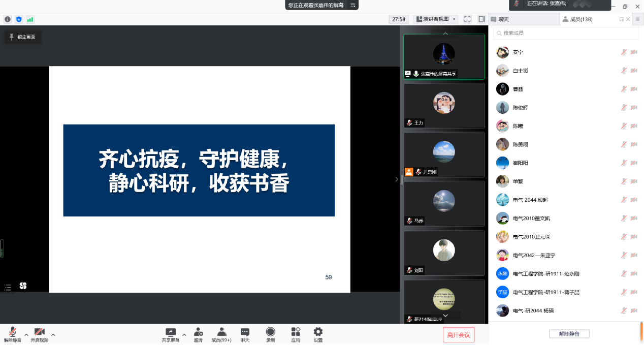Click the 搜索成员 search field

pos(566,33)
